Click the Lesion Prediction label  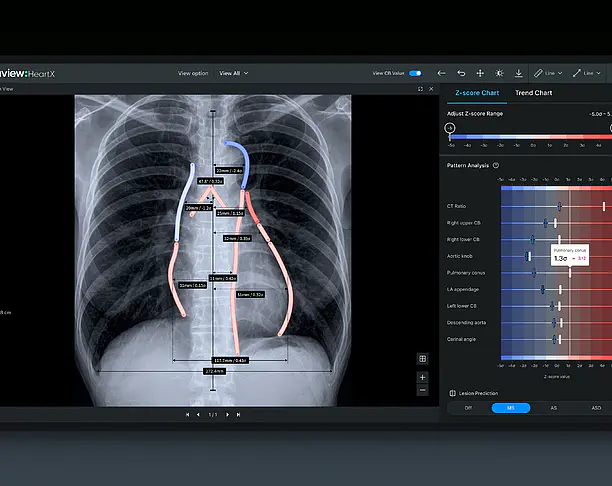coord(478,393)
